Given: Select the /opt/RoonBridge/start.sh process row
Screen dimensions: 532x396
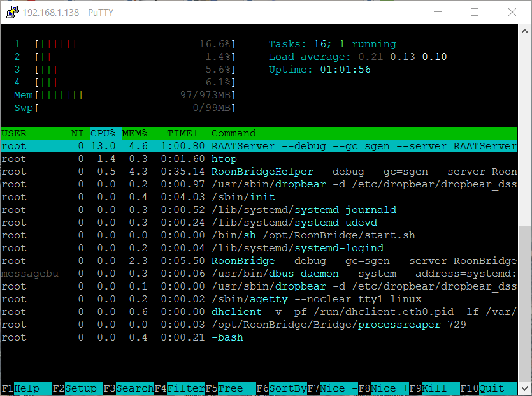Looking at the screenshot, I should tap(259, 235).
